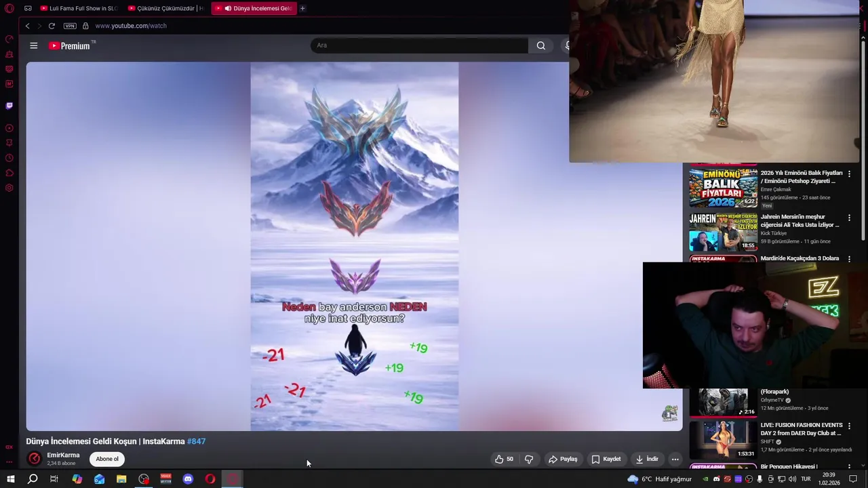Click the Ara search box
The height and width of the screenshot is (488, 868).
(419, 45)
